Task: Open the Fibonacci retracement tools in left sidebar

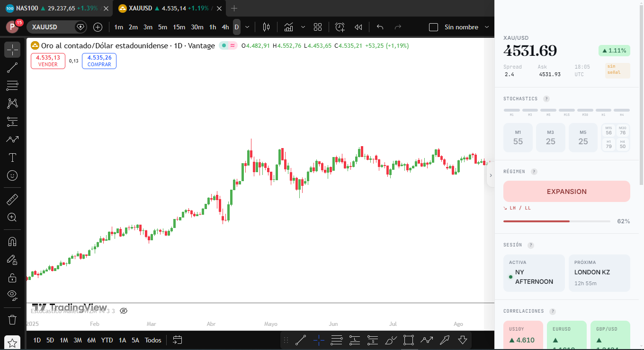Action: [12, 86]
